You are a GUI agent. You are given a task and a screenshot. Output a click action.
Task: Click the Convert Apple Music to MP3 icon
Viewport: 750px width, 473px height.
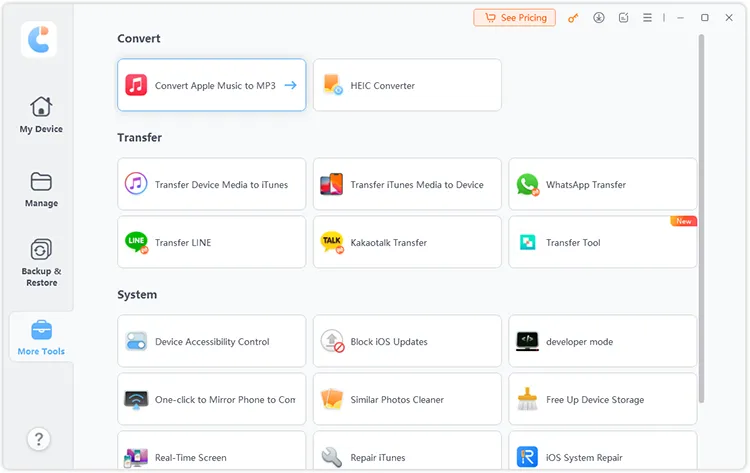coord(136,85)
